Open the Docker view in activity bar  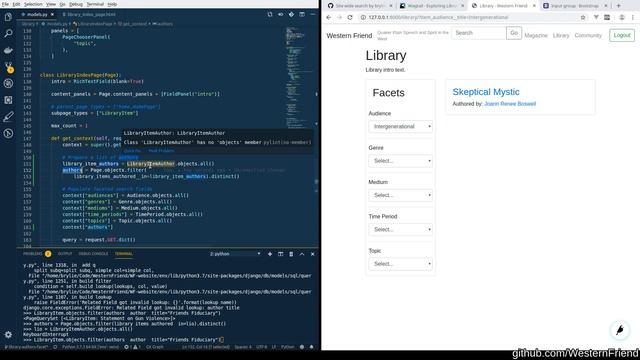tap(8, 50)
